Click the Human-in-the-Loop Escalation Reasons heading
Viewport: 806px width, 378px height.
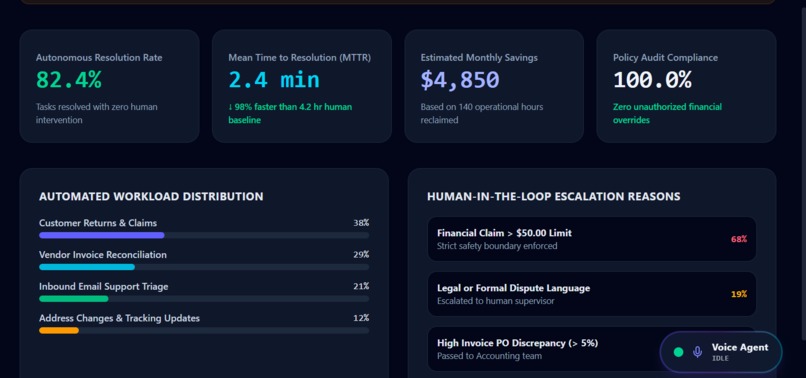coord(554,196)
